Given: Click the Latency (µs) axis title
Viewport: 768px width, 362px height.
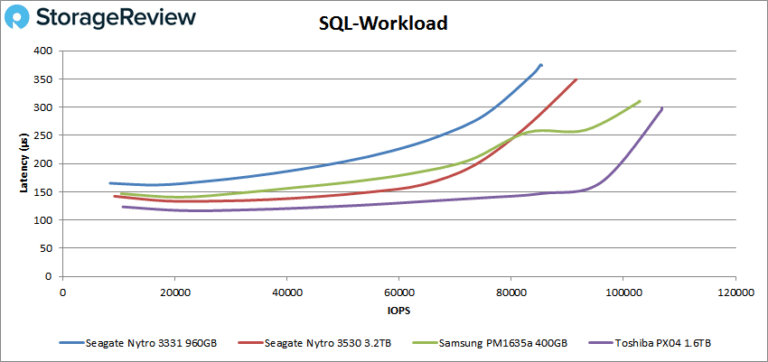Looking at the screenshot, I should (x=23, y=164).
